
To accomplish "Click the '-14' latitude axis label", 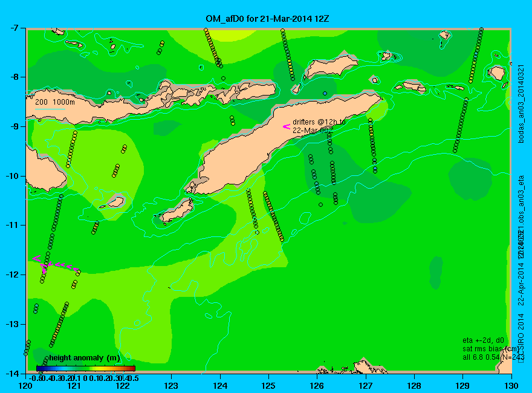I will coord(13,374).
